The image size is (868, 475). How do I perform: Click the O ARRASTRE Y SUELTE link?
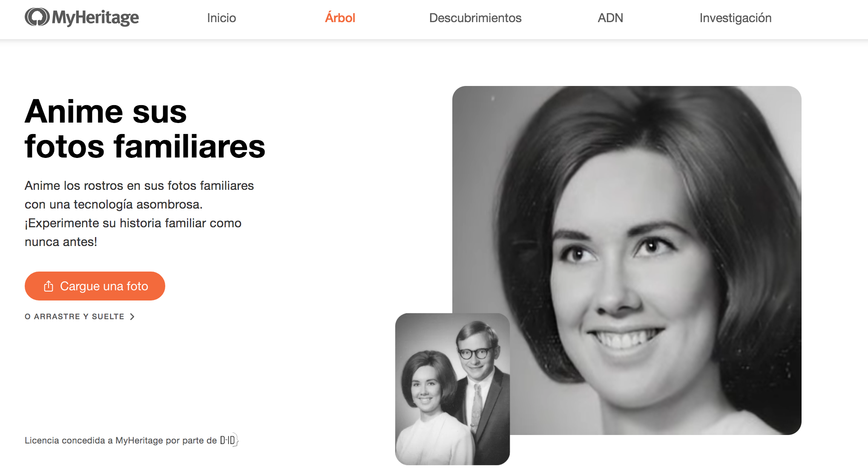tap(75, 317)
